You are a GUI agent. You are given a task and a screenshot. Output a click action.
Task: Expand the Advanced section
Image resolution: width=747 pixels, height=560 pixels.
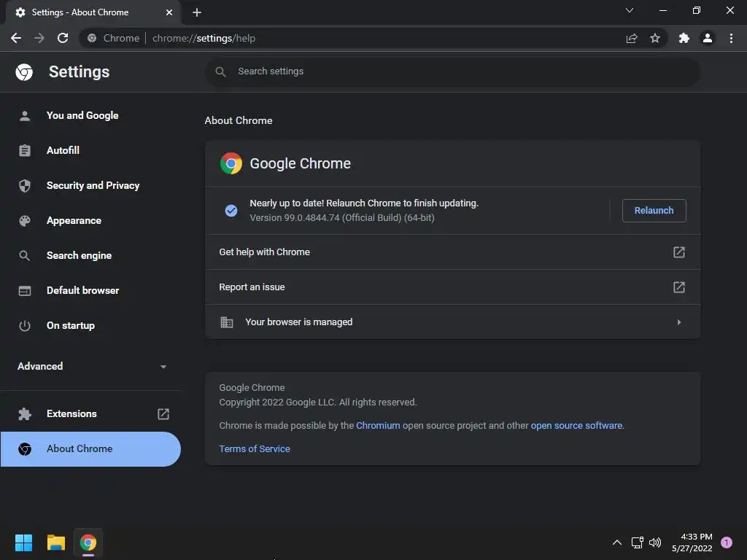click(x=90, y=366)
